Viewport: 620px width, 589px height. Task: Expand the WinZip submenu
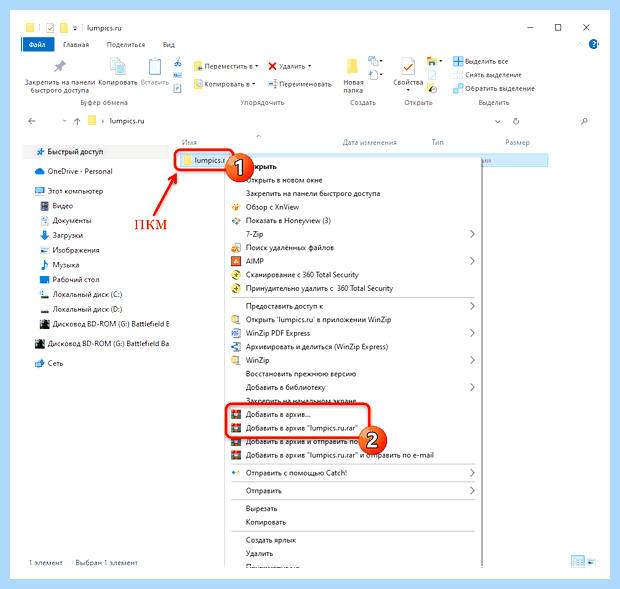[472, 360]
